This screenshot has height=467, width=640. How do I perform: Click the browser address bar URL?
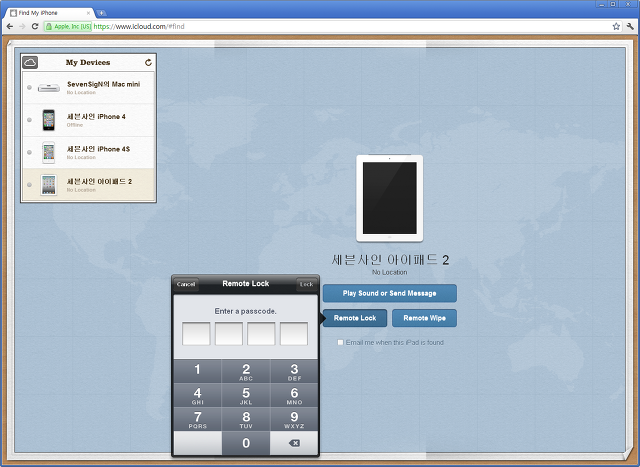click(x=139, y=27)
